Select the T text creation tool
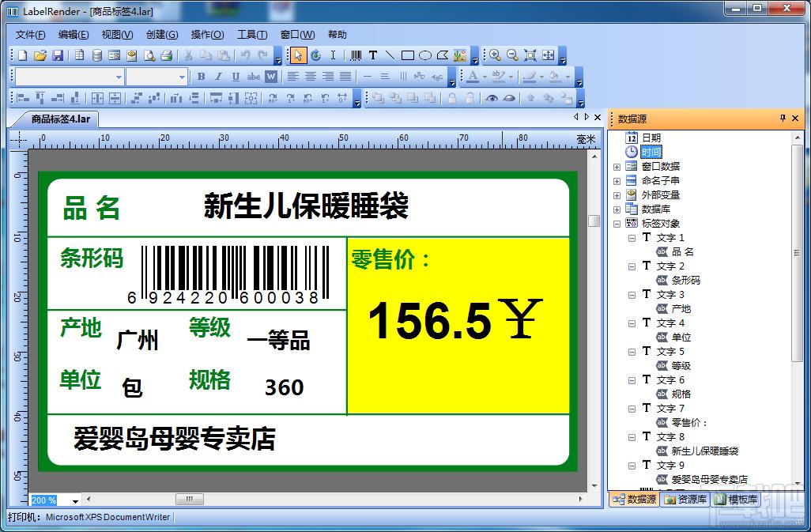The height and width of the screenshot is (532, 811). 373,55
